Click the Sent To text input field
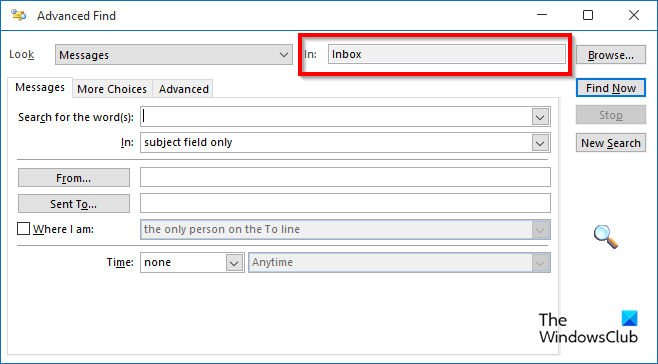The image size is (658, 364). coord(345,203)
